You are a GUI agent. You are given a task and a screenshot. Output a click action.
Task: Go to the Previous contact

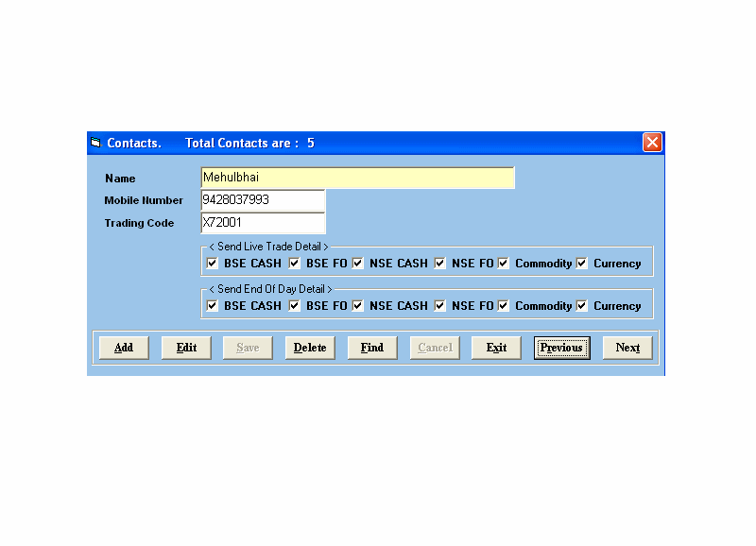pyautogui.click(x=561, y=348)
